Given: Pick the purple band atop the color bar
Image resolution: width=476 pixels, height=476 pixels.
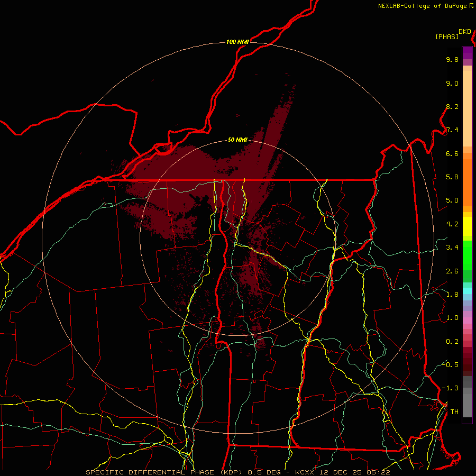Looking at the screenshot, I should [x=467, y=53].
